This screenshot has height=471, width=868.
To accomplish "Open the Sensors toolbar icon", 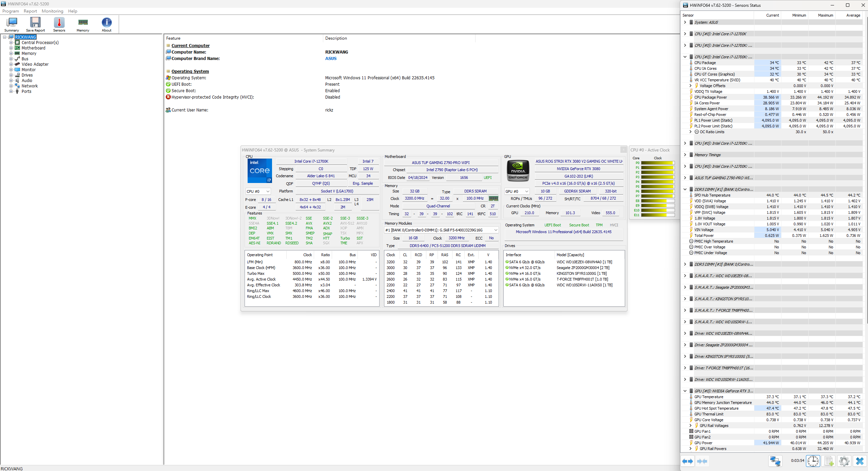I will 59,24.
